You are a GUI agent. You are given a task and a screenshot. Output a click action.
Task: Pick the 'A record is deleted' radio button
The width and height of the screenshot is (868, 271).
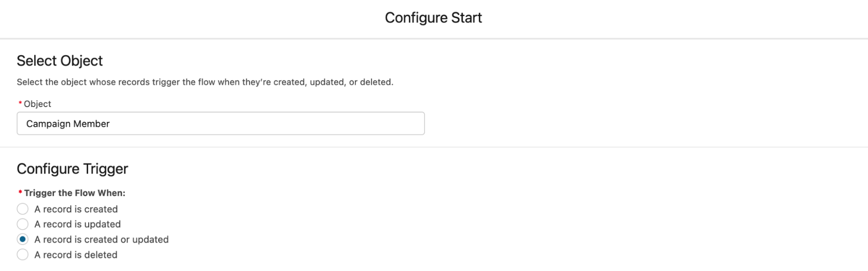[23, 255]
